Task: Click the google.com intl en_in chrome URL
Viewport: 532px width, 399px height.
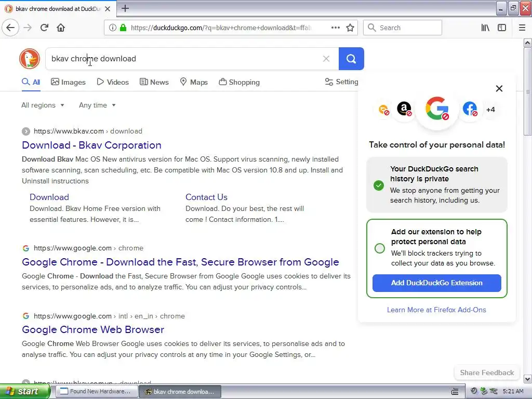Action: [109, 316]
